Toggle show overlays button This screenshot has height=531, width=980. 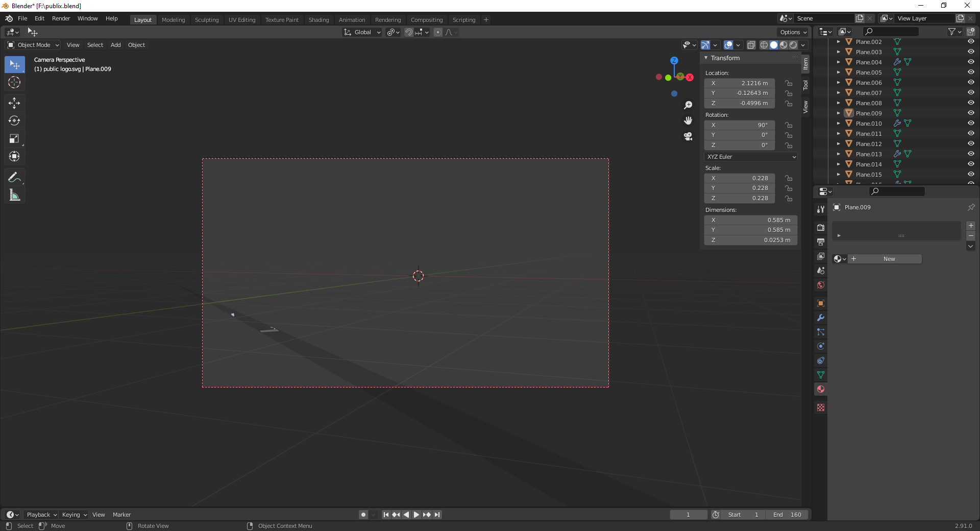pyautogui.click(x=728, y=45)
